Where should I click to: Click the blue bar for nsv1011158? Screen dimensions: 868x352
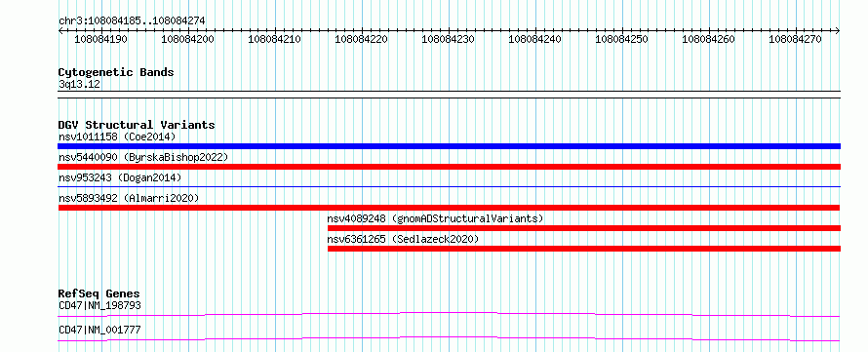[x=449, y=146]
